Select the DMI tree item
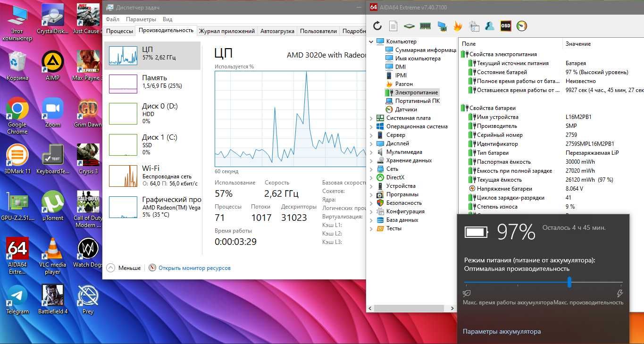The image size is (644, 344). (x=395, y=67)
